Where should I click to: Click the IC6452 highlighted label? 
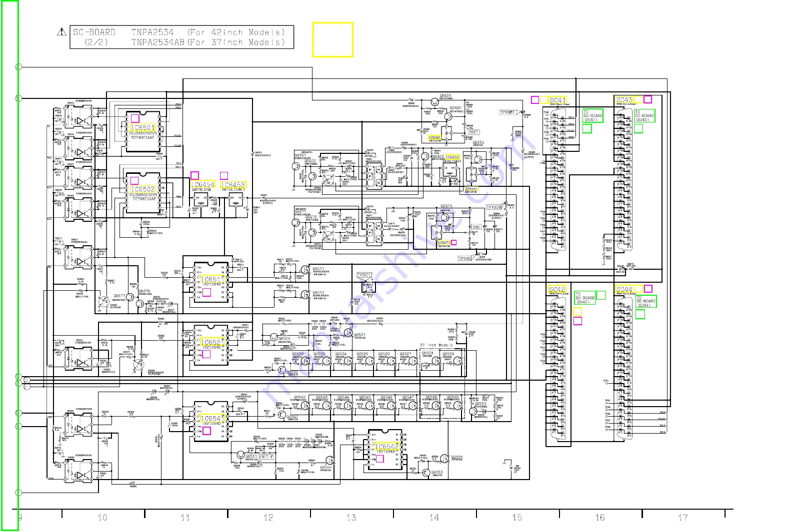[452, 157]
